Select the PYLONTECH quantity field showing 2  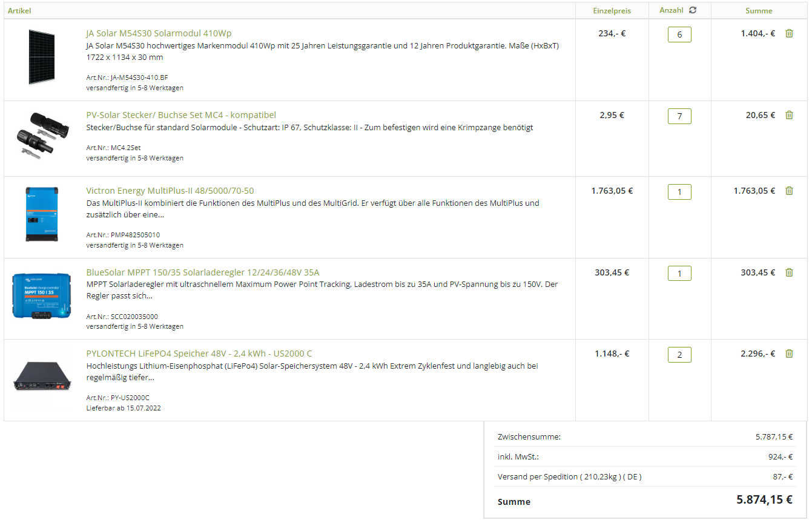[x=679, y=355]
